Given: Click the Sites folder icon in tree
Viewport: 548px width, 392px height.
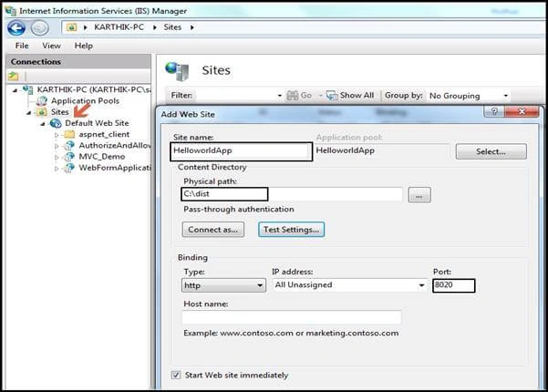Looking at the screenshot, I should (42, 112).
